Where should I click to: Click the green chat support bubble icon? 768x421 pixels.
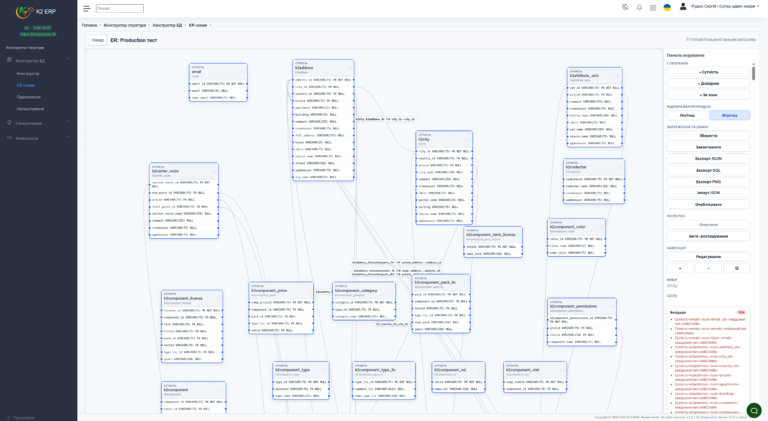tap(753, 409)
